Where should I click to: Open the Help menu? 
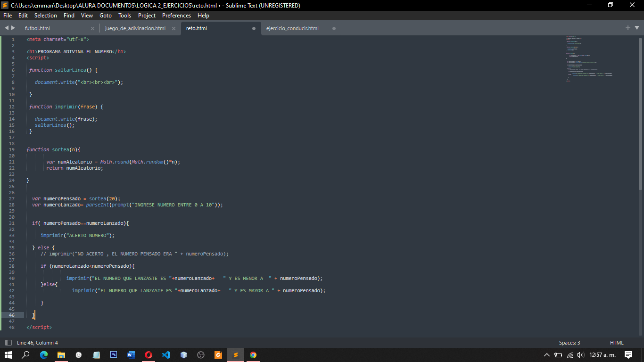point(203,16)
